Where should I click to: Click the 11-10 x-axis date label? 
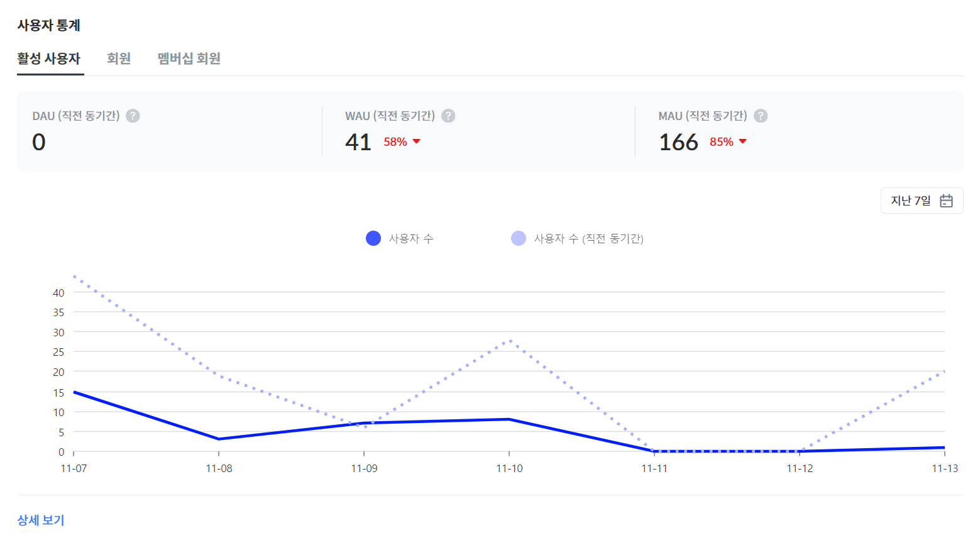click(509, 468)
